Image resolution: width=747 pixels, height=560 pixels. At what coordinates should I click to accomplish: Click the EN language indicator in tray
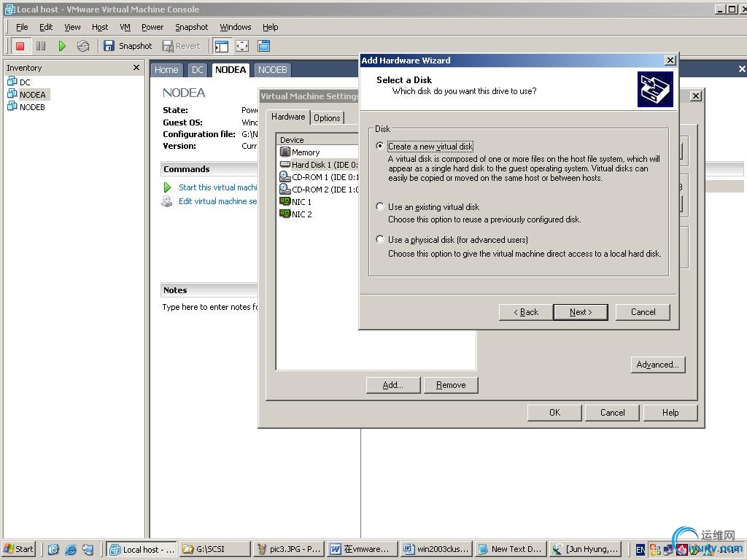pos(640,550)
